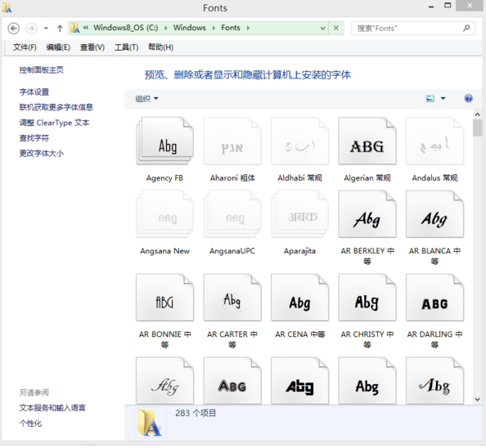
Task: Select the AR CARTER font icon
Action: pyautogui.click(x=232, y=298)
